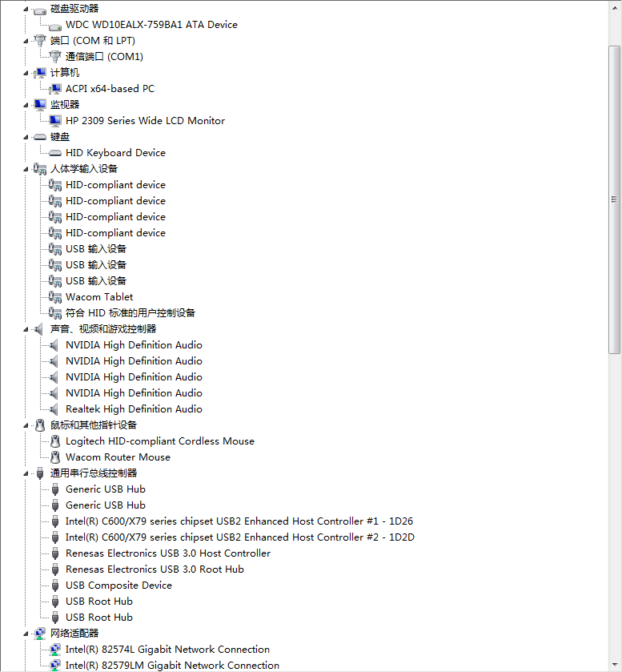Image resolution: width=622 pixels, height=672 pixels.
Task: Collapse the 声音、视频和游戏控制器 node
Action: (x=26, y=329)
